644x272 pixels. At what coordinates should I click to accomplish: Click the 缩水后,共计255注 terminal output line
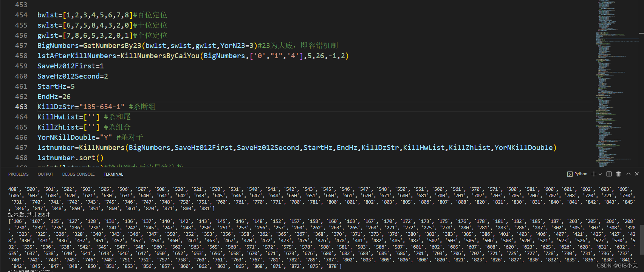pyautogui.click(x=29, y=215)
